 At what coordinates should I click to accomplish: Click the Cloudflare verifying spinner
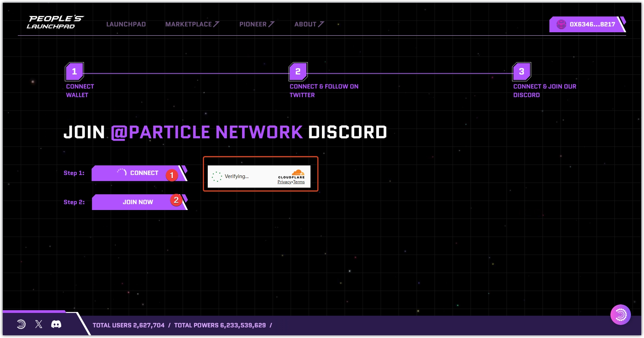pyautogui.click(x=217, y=177)
